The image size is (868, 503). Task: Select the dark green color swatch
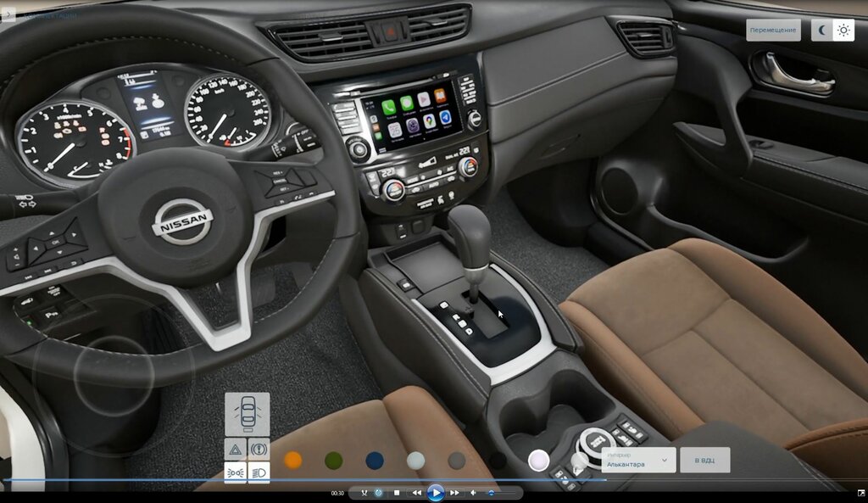[x=334, y=461]
